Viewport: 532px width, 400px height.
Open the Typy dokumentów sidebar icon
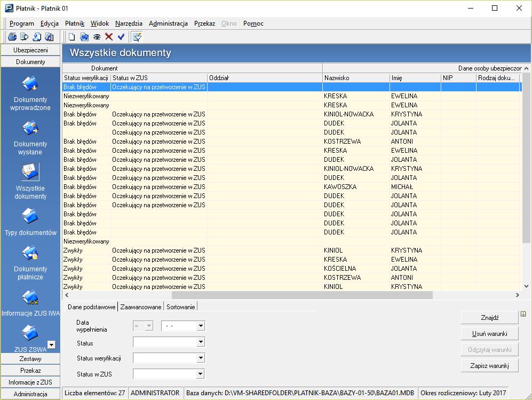click(x=30, y=216)
